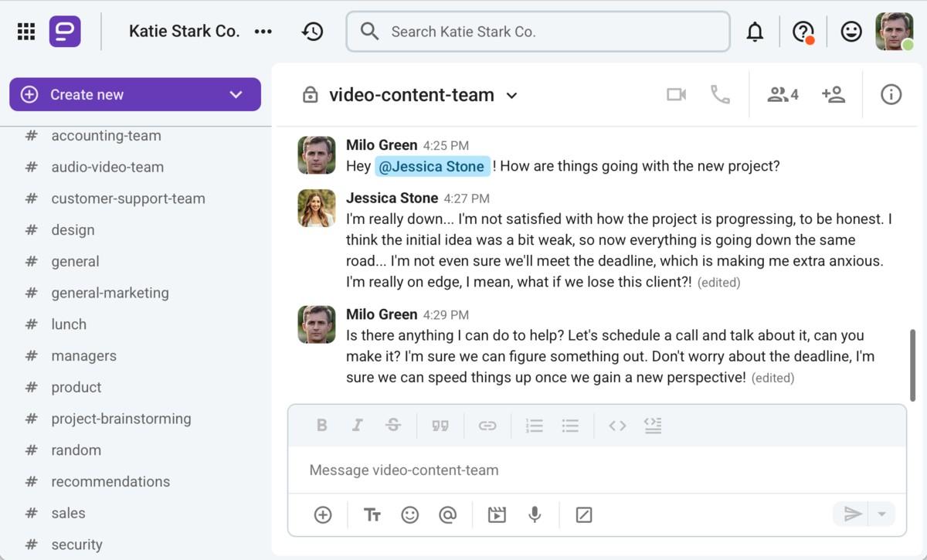Screen dimensions: 927x560
Task: Click the Search Katie Stark Co. field
Action: (x=538, y=32)
